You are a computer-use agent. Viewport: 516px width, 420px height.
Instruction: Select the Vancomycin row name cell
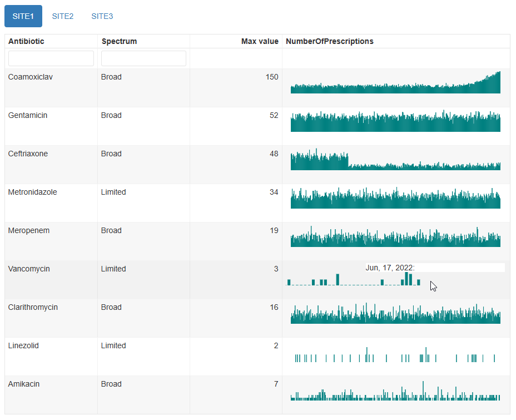pos(29,269)
